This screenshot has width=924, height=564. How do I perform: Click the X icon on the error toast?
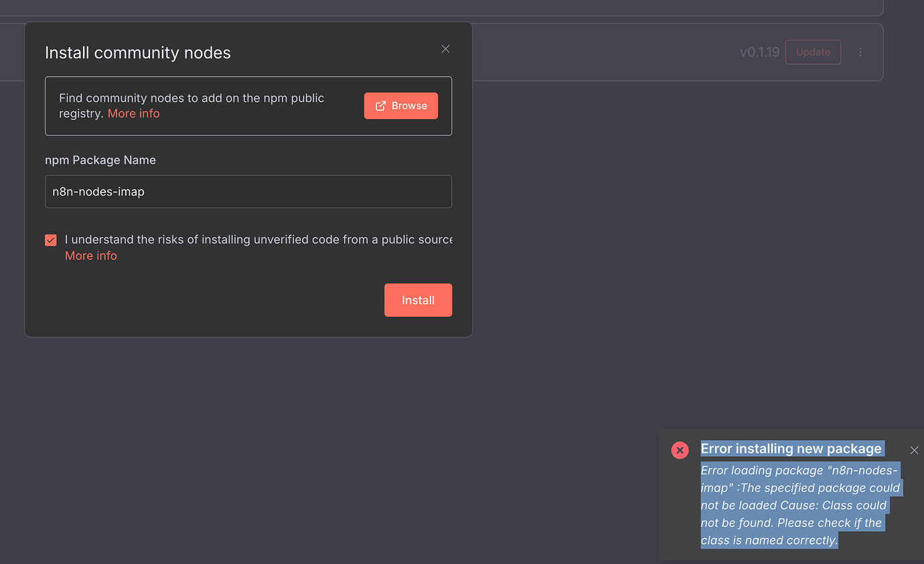point(914,450)
